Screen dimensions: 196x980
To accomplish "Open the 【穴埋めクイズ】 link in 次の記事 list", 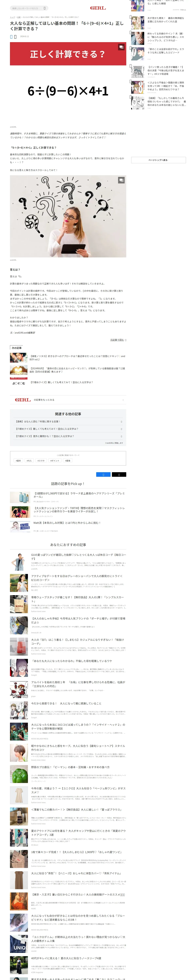I will (x=61, y=382).
